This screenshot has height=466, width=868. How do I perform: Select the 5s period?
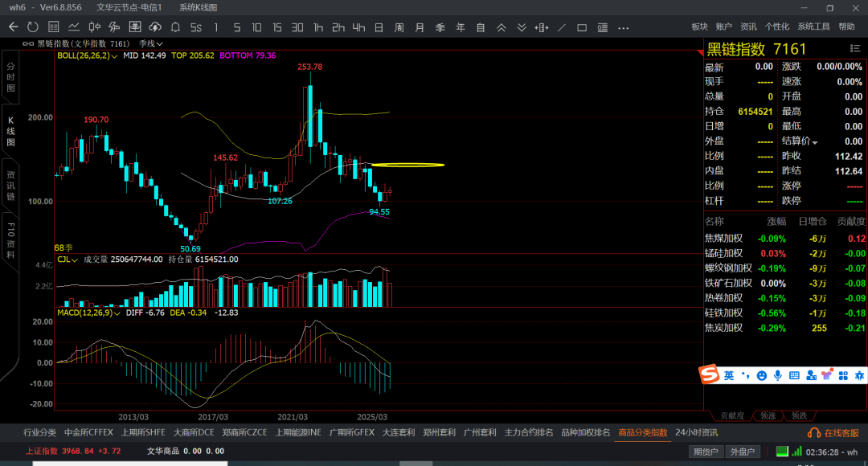196,27
